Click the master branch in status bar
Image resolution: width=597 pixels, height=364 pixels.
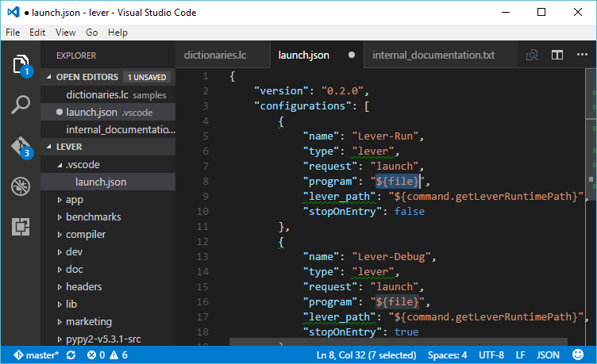36,354
